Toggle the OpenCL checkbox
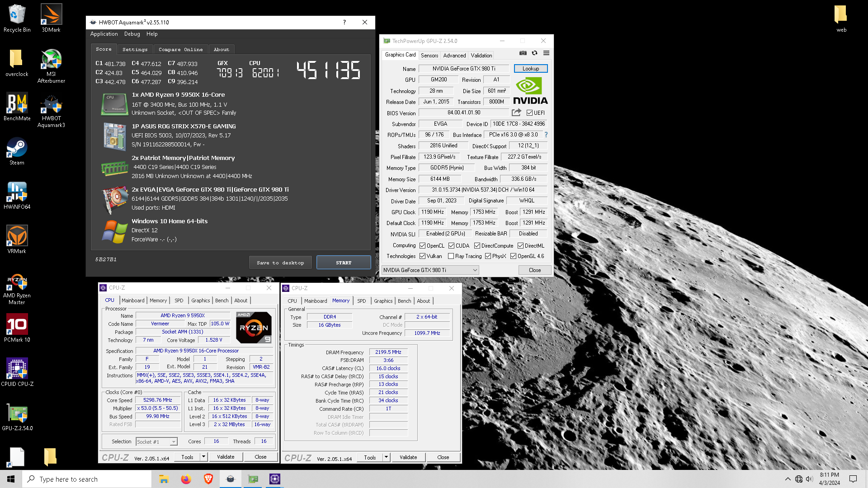The height and width of the screenshot is (488, 868). [x=422, y=246]
